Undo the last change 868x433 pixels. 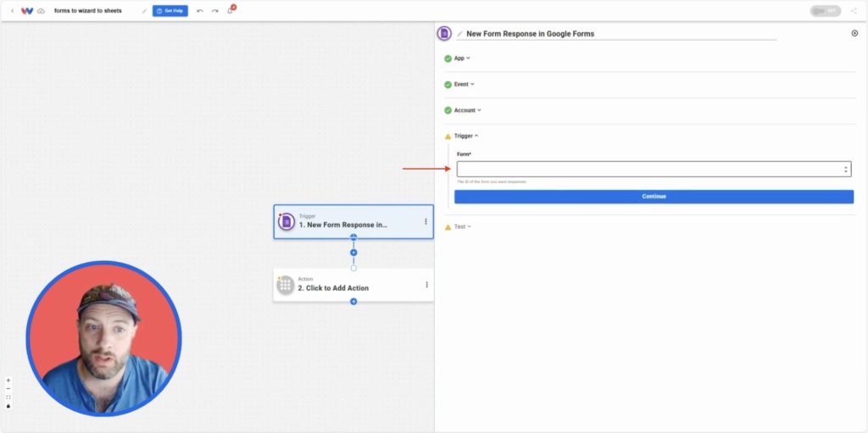pos(200,10)
